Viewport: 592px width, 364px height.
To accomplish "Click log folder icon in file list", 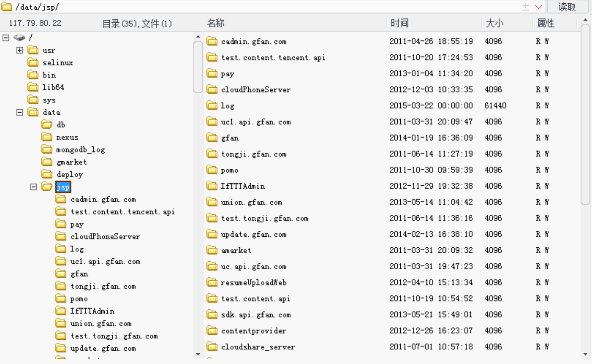I will [212, 105].
